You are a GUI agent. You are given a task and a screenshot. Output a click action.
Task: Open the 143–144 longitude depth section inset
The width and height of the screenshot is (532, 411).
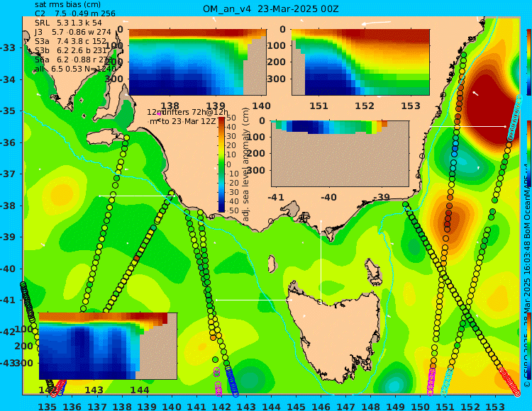pos(108,346)
